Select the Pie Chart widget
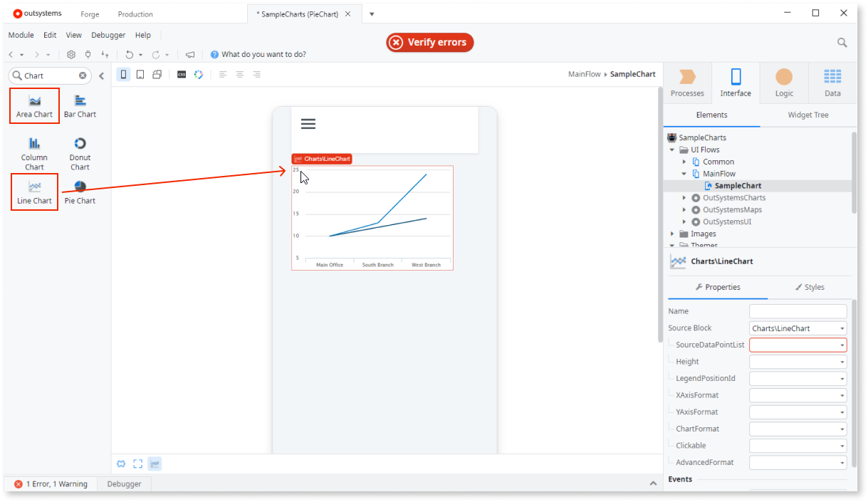 79,191
